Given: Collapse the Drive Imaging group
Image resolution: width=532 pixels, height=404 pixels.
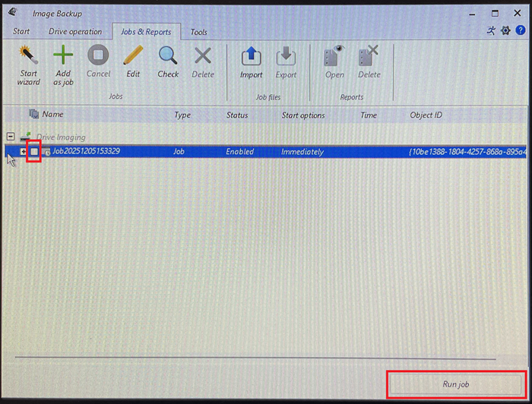Looking at the screenshot, I should tap(11, 137).
